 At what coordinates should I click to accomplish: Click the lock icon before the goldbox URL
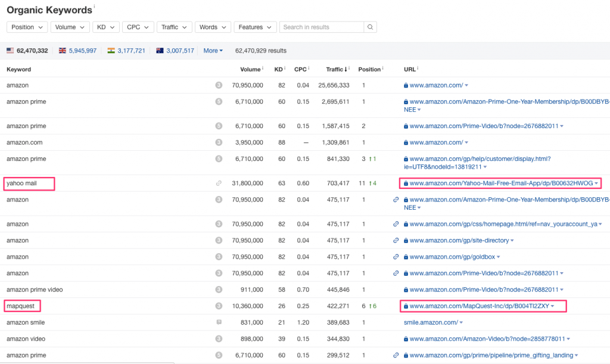(x=406, y=257)
